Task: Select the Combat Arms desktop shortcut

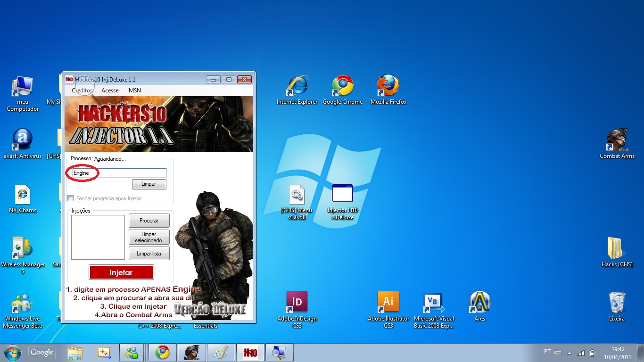Action: point(617,144)
